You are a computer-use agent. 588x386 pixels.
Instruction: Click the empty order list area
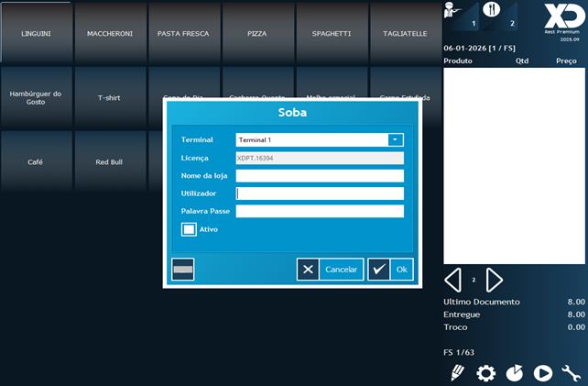(x=514, y=166)
